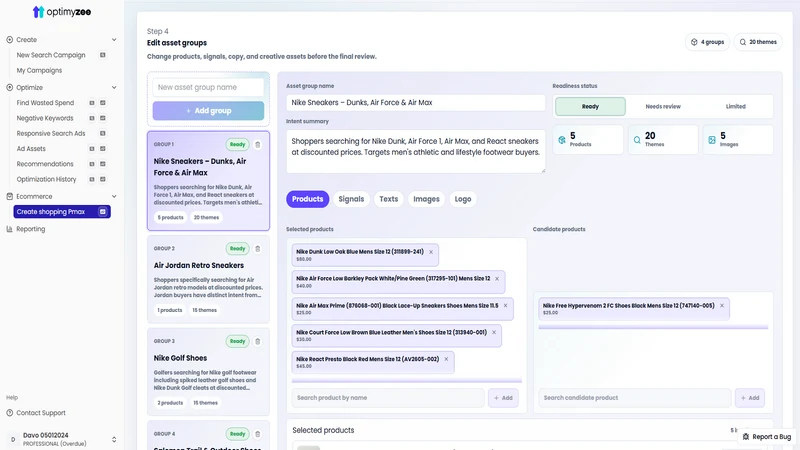This screenshot has width=800, height=450.
Task: Remove Nike Dunk Low Oak Blue product
Action: (x=431, y=252)
